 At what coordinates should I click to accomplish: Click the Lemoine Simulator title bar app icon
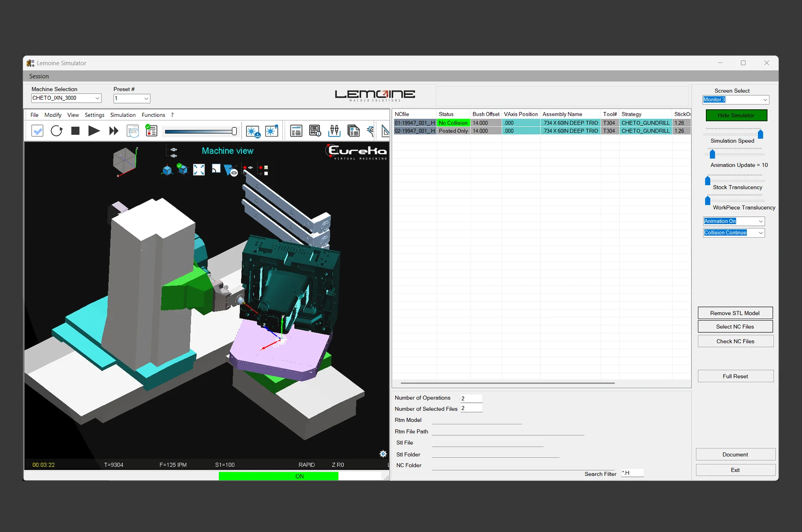tap(30, 63)
